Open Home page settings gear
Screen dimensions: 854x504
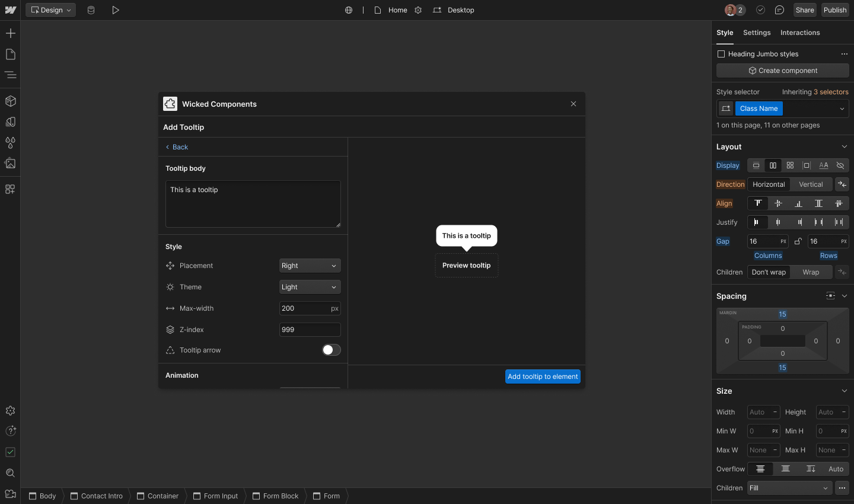[x=418, y=10]
